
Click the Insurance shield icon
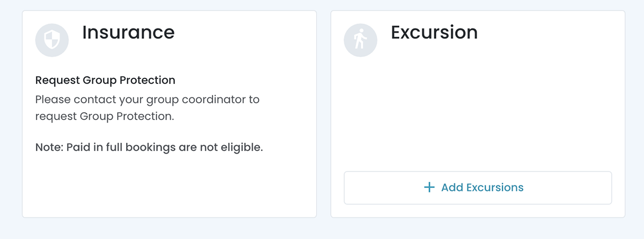pos(52,40)
